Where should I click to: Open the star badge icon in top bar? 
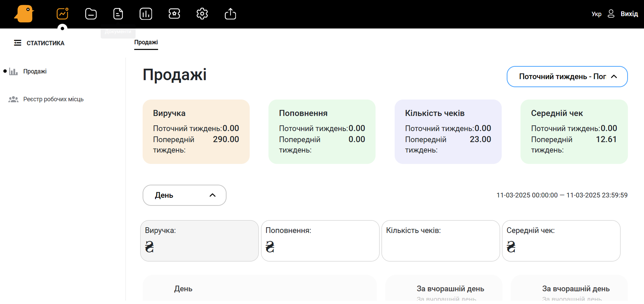pos(174,14)
